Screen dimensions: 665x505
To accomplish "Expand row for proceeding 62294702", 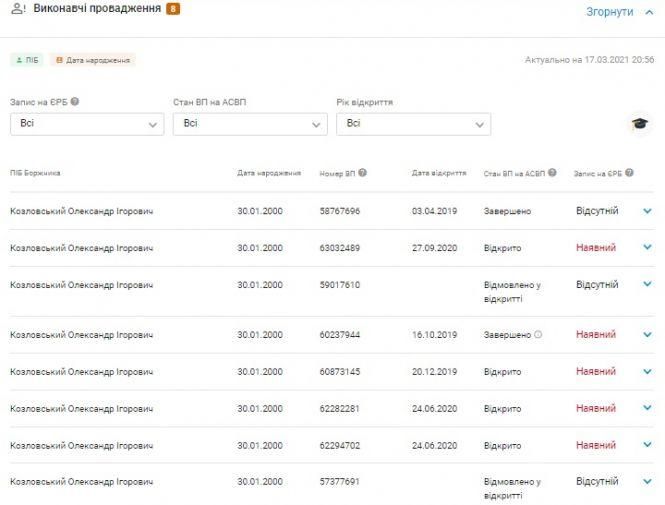I will click(647, 445).
